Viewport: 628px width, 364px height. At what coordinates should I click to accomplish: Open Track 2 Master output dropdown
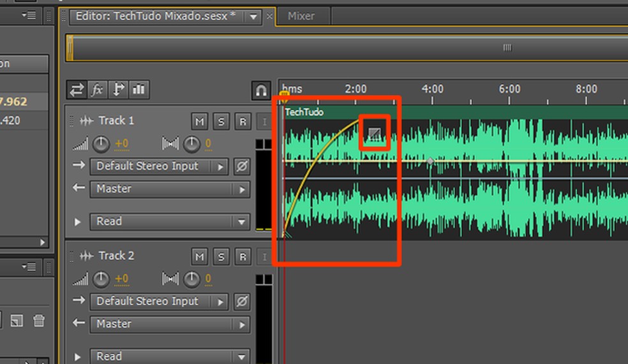170,324
